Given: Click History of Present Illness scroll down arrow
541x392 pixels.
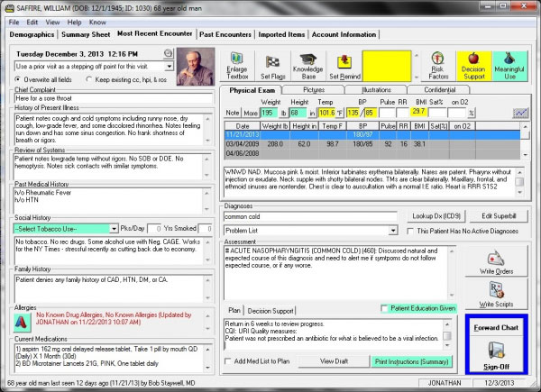Looking at the screenshot, I should [x=207, y=141].
